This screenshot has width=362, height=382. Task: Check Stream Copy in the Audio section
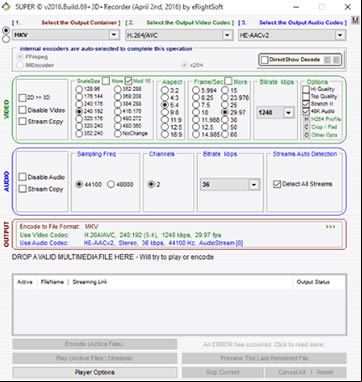point(22,189)
